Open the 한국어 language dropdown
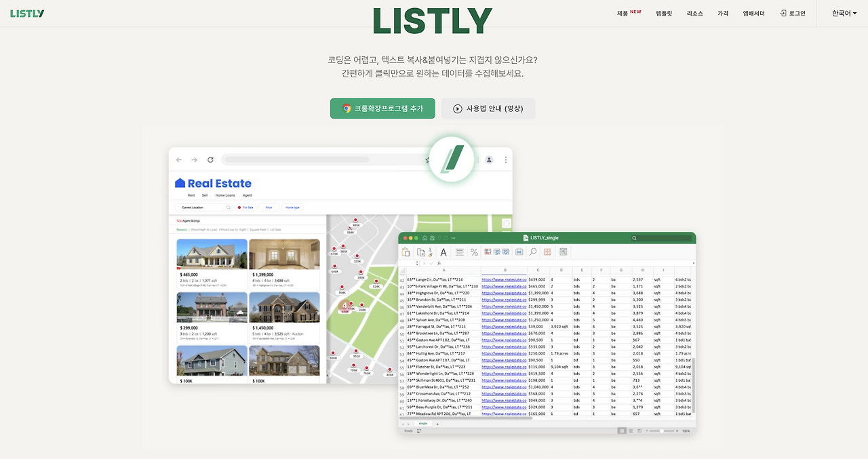 pos(843,12)
